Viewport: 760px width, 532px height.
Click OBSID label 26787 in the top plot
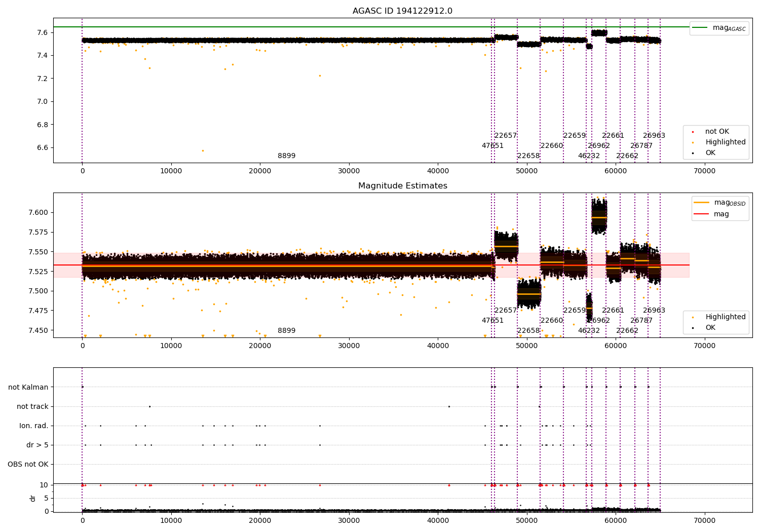641,146
